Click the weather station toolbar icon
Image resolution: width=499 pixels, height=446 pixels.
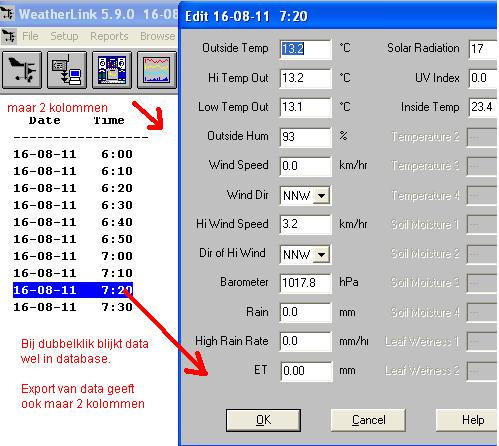click(22, 70)
